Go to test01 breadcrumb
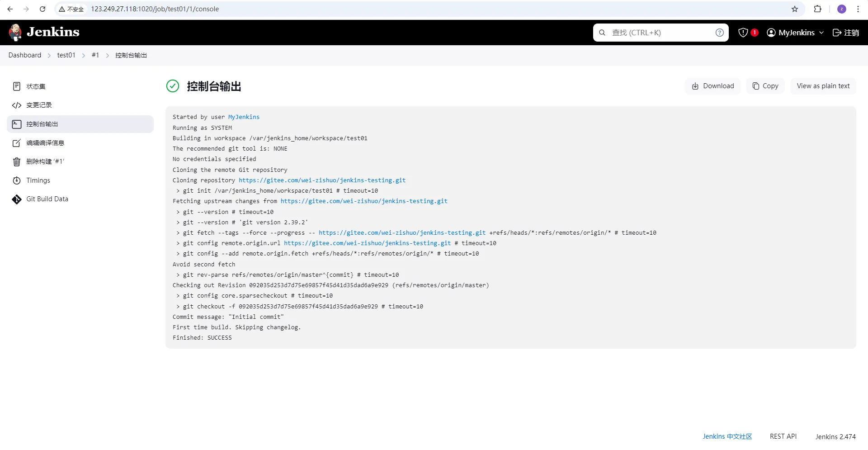The width and height of the screenshot is (868, 450). tap(66, 55)
